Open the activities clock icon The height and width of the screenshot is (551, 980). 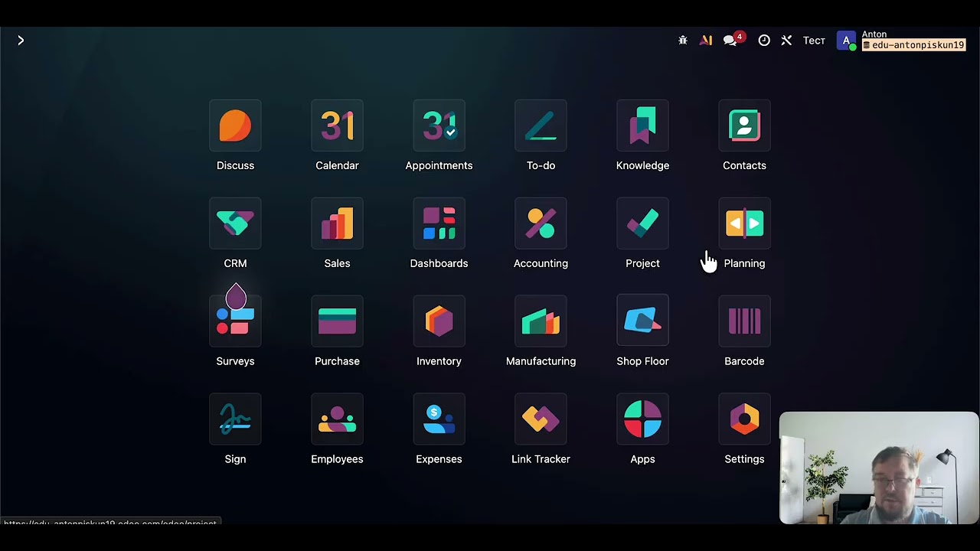[x=764, y=41]
